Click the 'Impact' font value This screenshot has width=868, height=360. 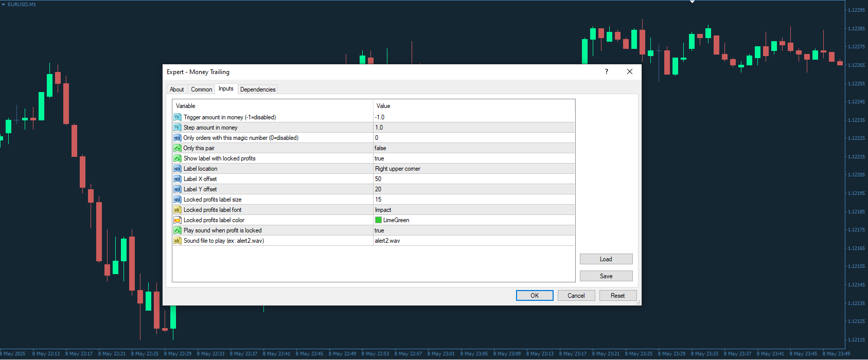click(383, 210)
